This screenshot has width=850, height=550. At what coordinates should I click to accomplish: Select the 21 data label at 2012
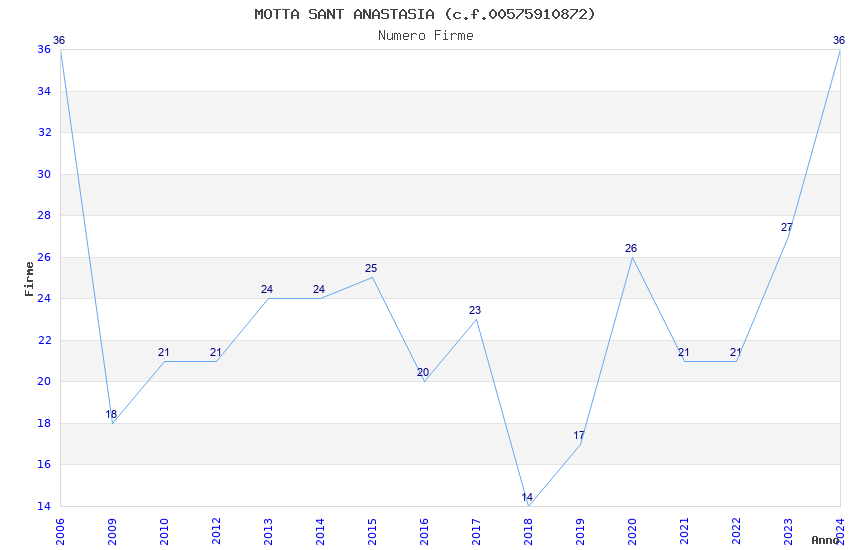tap(215, 352)
